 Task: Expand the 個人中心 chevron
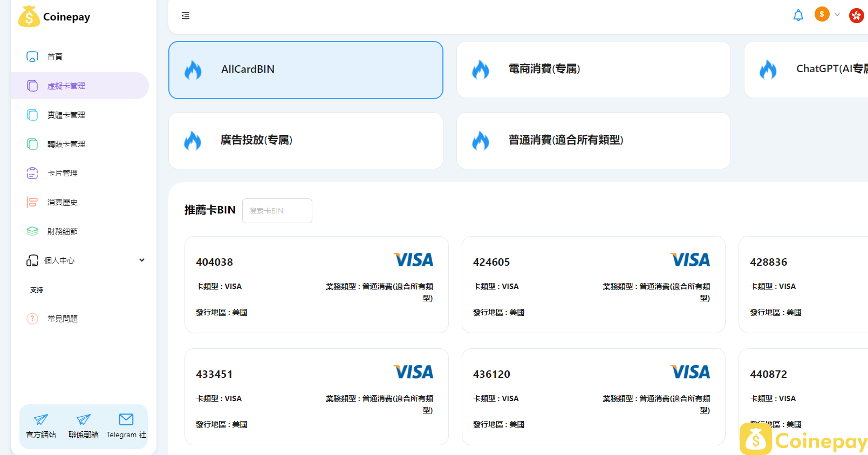point(142,260)
